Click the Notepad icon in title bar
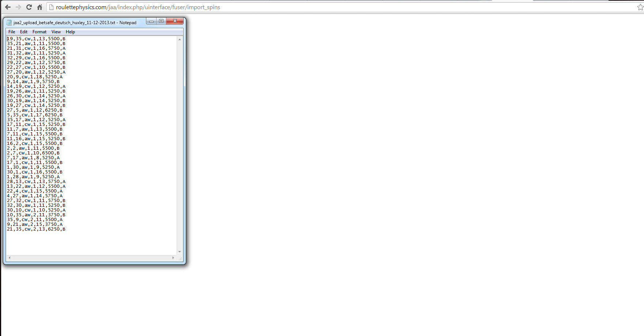Image resolution: width=644 pixels, height=336 pixels. (9, 23)
